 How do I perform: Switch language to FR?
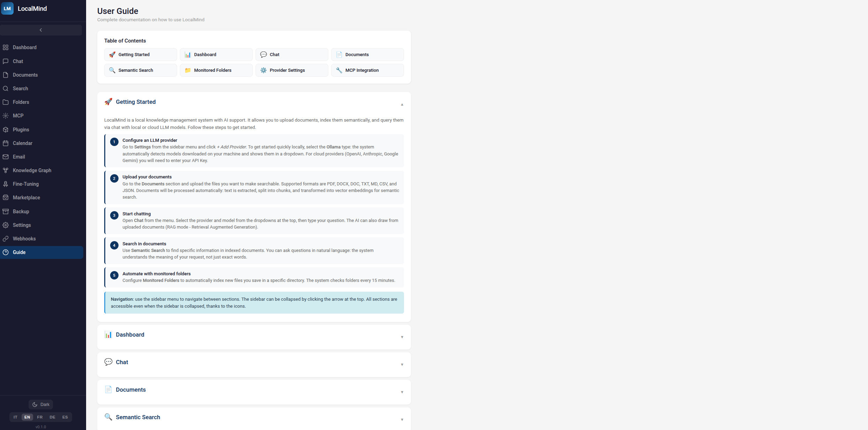click(x=40, y=417)
